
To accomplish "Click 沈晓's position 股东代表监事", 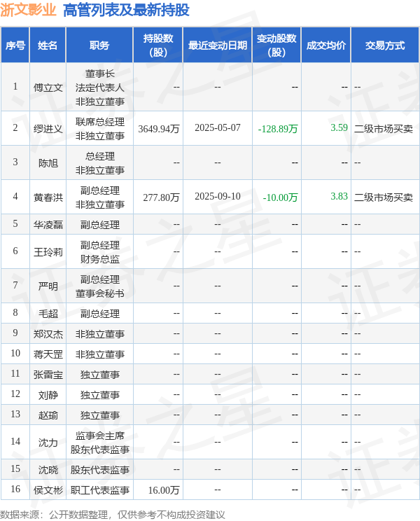I will pyautogui.click(x=99, y=470).
